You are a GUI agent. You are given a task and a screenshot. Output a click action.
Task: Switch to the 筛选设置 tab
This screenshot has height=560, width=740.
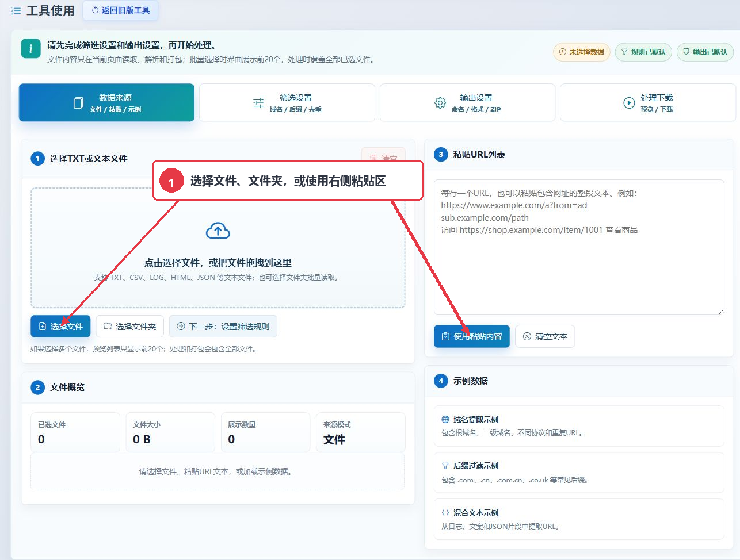click(287, 102)
